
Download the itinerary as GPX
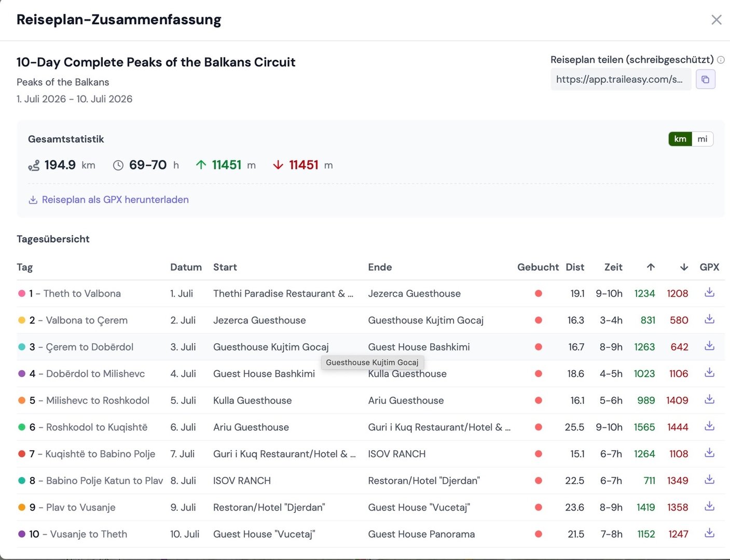pyautogui.click(x=108, y=200)
